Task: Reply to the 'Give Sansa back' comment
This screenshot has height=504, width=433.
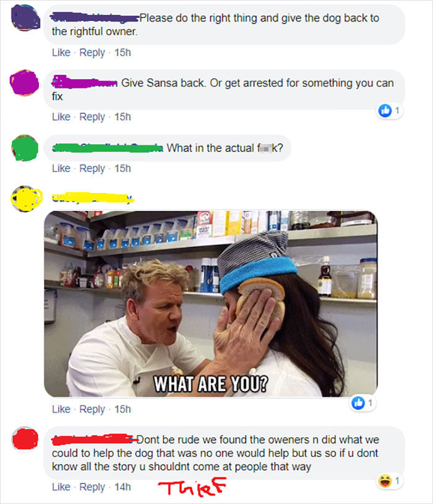Action: [x=92, y=117]
